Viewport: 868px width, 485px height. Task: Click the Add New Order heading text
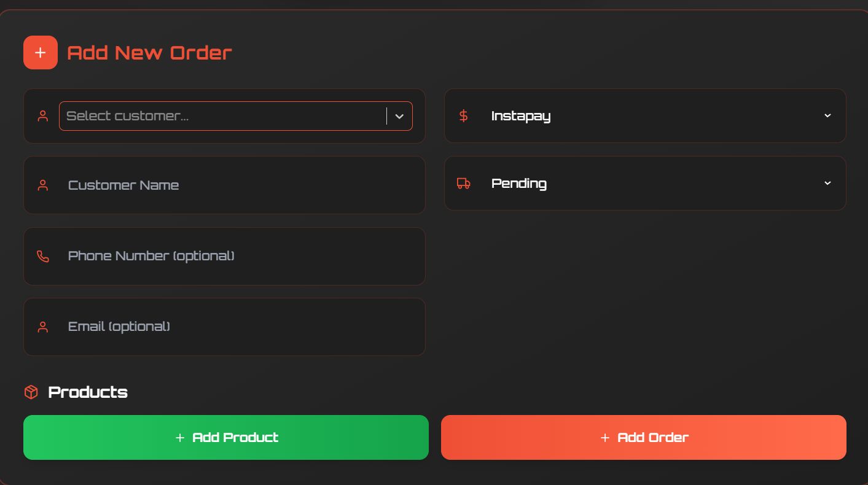coord(149,53)
